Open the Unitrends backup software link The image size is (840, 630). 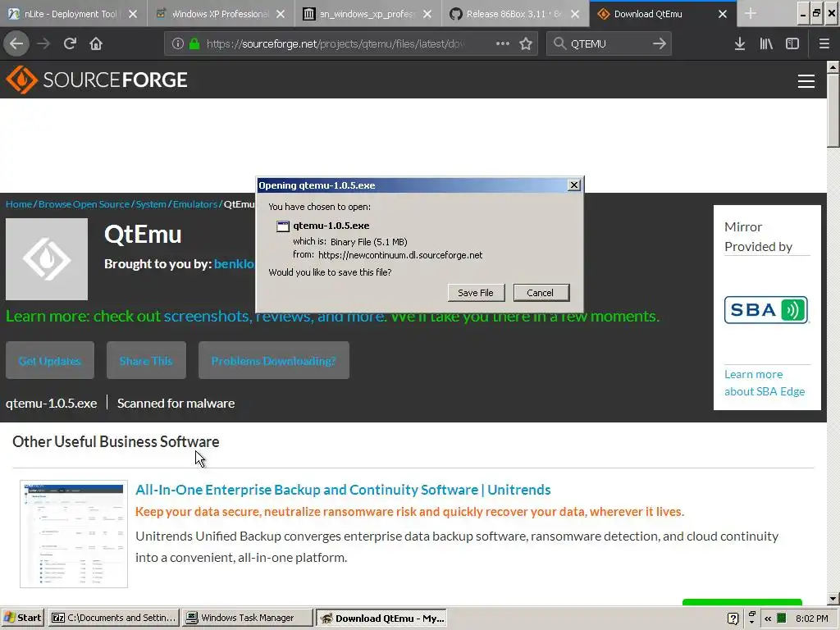(343, 489)
